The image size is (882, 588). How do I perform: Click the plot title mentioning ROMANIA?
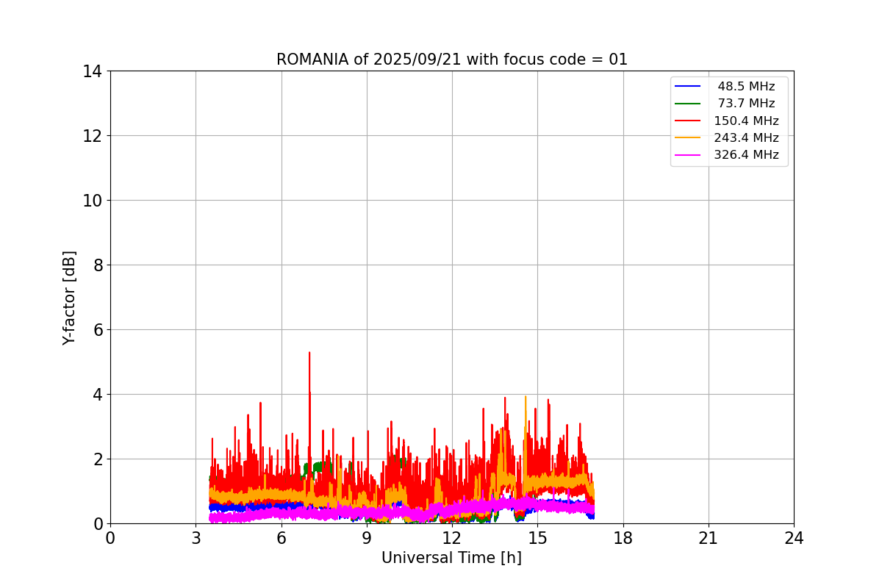[452, 60]
